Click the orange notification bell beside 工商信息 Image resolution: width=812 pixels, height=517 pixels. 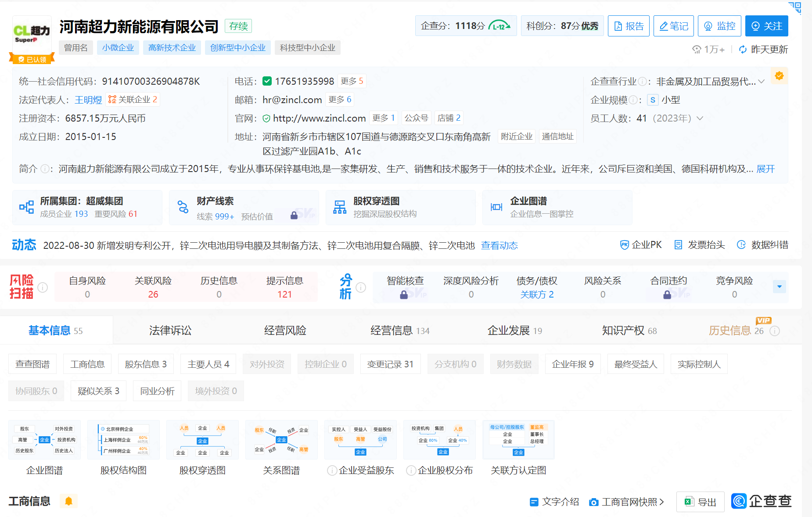[x=68, y=501]
